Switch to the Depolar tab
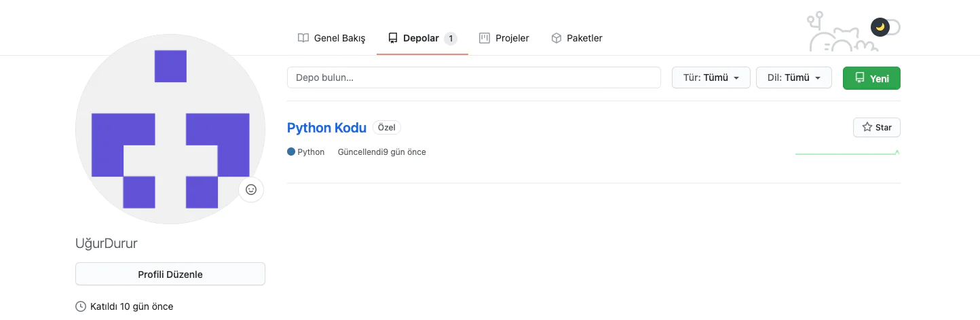Viewport: 980px width, 320px height. 421,38
